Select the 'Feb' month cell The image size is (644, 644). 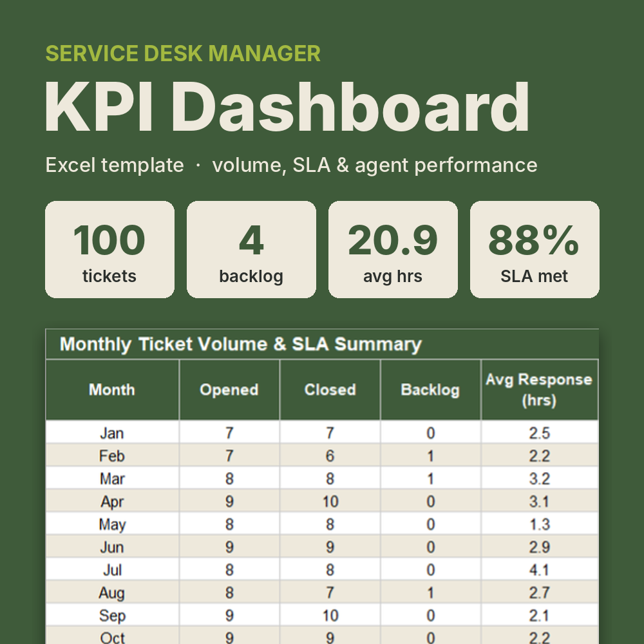click(112, 456)
